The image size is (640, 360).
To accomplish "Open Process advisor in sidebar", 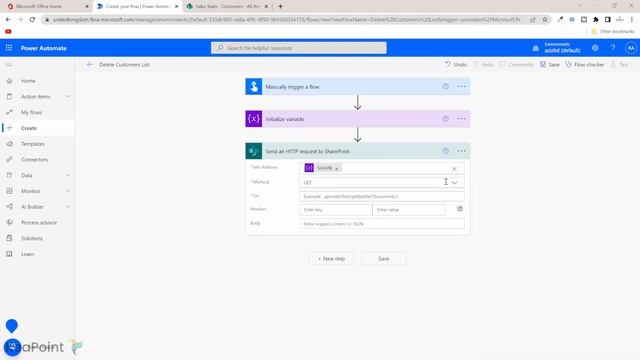I will [x=38, y=222].
